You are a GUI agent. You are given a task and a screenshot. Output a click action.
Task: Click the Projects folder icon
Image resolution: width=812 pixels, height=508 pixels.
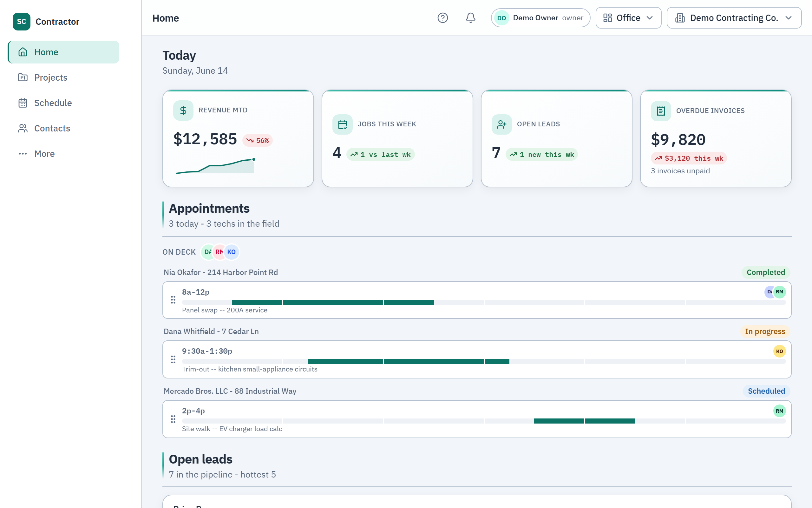tap(23, 77)
